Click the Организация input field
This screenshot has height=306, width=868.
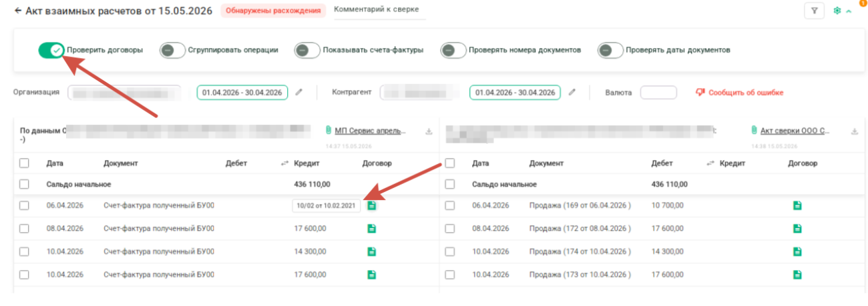[124, 93]
